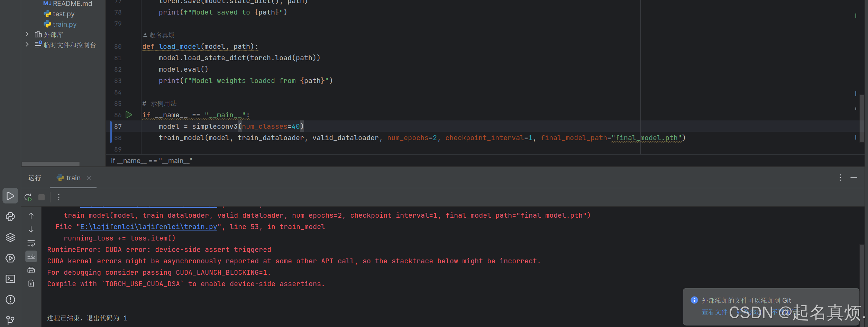Select 外部库 libraries item

click(49, 35)
